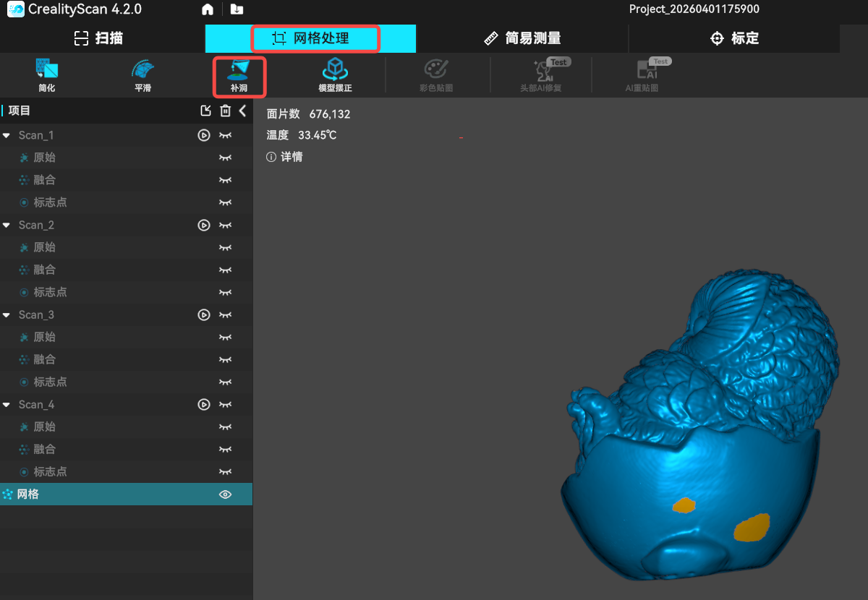Click the 详情 details link

(285, 157)
